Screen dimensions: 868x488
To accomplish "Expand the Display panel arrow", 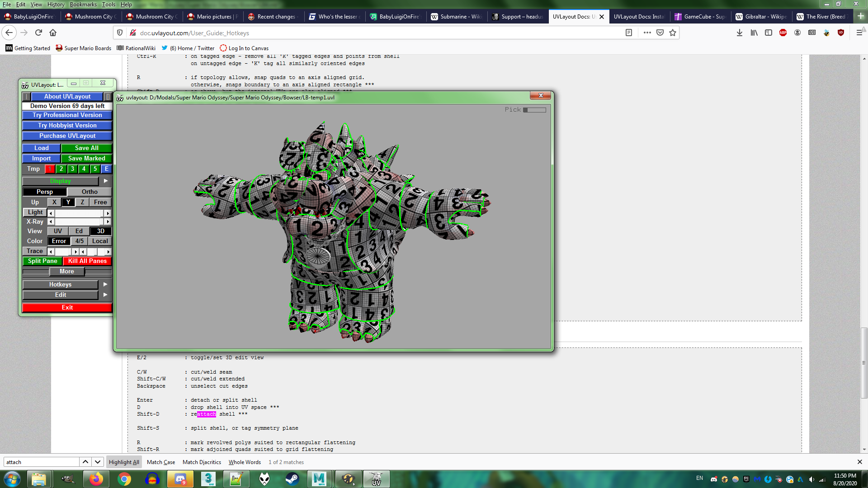I will pyautogui.click(x=105, y=181).
